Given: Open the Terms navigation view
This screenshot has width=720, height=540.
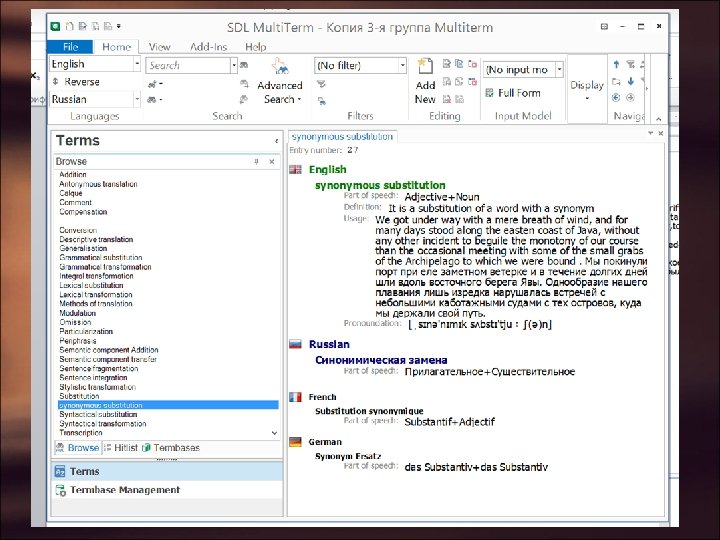Looking at the screenshot, I should point(167,471).
